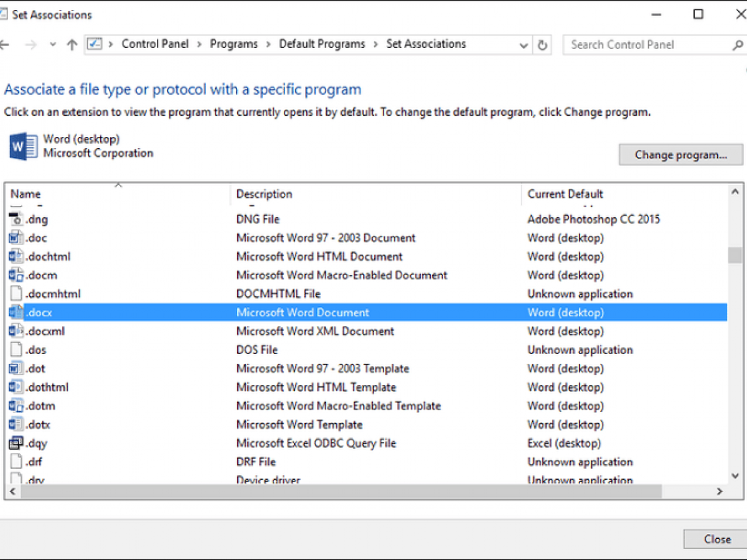Image resolution: width=747 pixels, height=560 pixels.
Task: Click 'Microsoft Word Macro-Enabled Document' description
Action: [x=342, y=275]
